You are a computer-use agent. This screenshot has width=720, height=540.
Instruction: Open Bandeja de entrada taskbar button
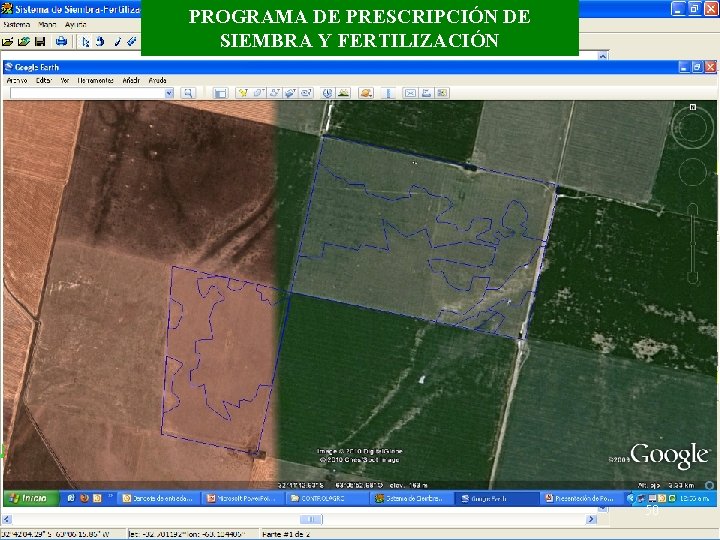click(159, 498)
